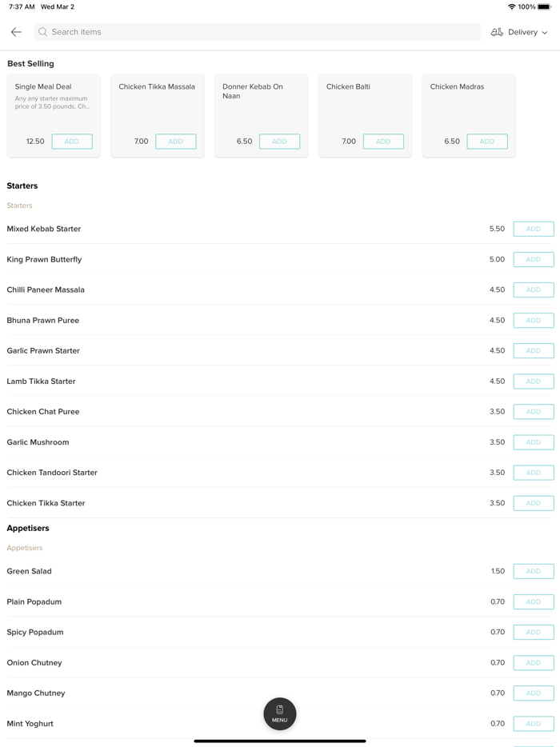Go back using the left arrow icon
The image size is (560, 747).
[x=16, y=32]
